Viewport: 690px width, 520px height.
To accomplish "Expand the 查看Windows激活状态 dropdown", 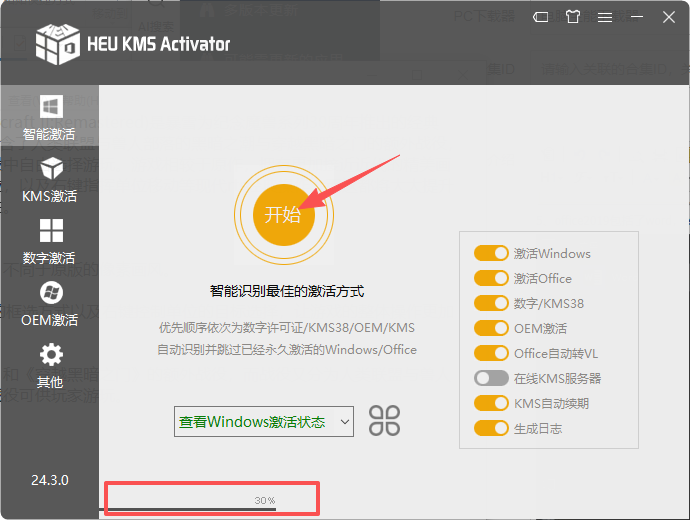I will pyautogui.click(x=264, y=421).
